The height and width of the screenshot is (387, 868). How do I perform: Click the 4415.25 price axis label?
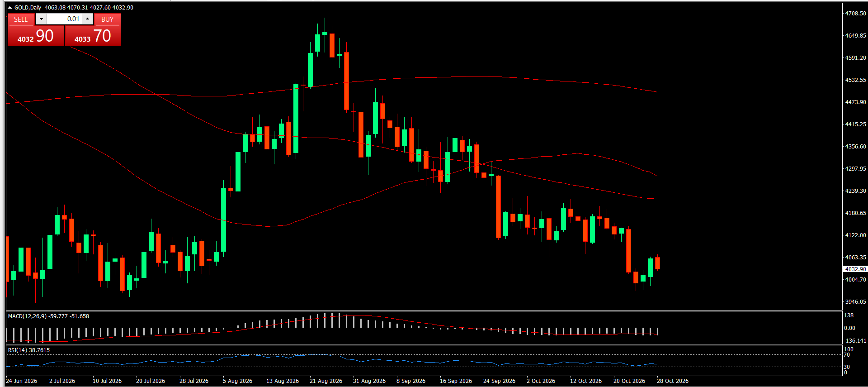[855, 124]
